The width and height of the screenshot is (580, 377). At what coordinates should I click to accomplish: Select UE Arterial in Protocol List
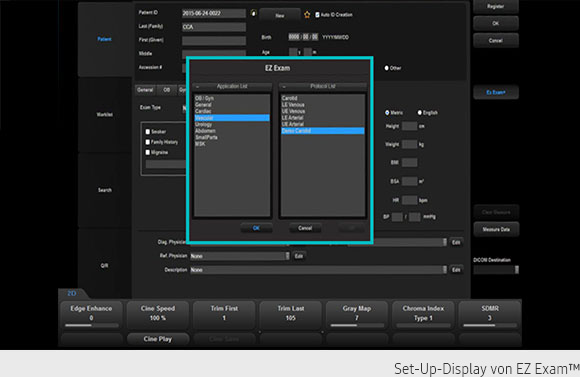323,124
